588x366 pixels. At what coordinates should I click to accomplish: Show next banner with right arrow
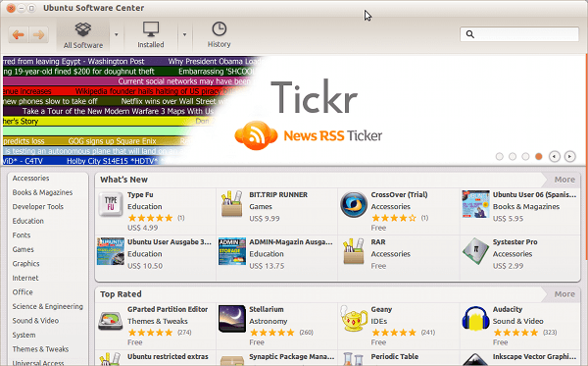click(569, 156)
